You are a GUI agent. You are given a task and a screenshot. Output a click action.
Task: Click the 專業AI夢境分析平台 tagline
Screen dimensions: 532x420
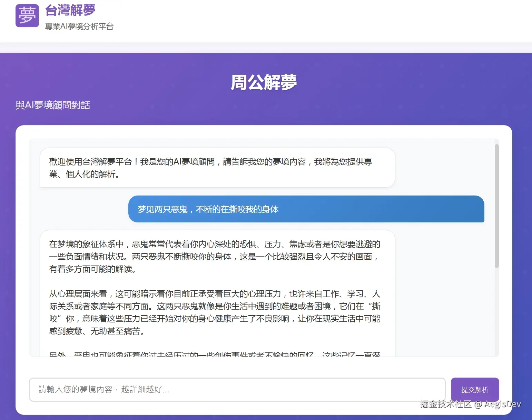[x=79, y=27]
